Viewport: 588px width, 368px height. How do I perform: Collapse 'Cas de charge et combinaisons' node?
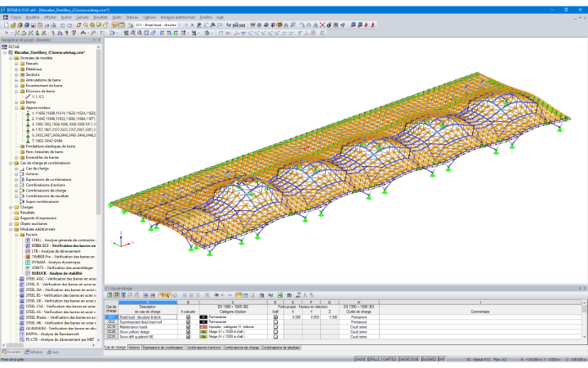click(x=11, y=163)
